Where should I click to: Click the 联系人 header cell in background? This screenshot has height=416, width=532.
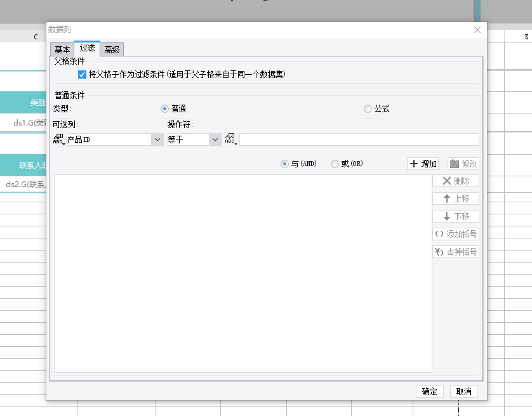pos(23,165)
